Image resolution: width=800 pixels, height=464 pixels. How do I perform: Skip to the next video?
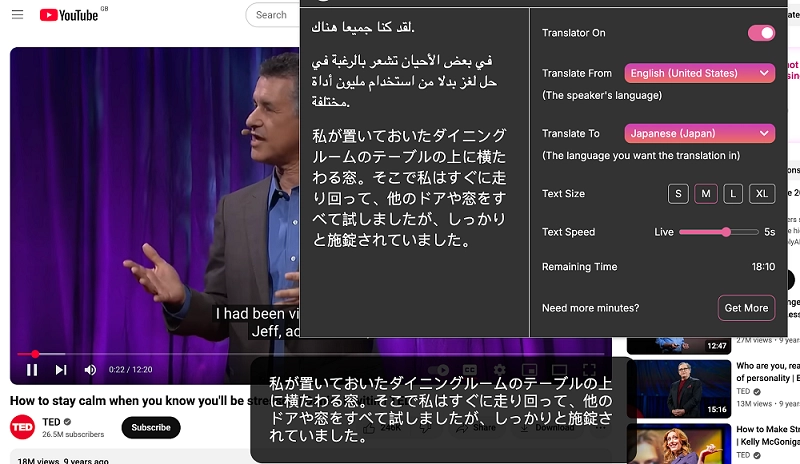pyautogui.click(x=61, y=370)
